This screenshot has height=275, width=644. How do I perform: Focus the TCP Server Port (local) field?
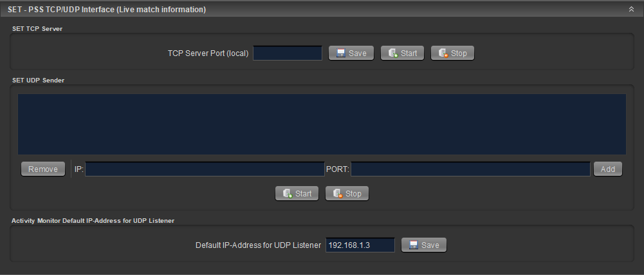288,53
